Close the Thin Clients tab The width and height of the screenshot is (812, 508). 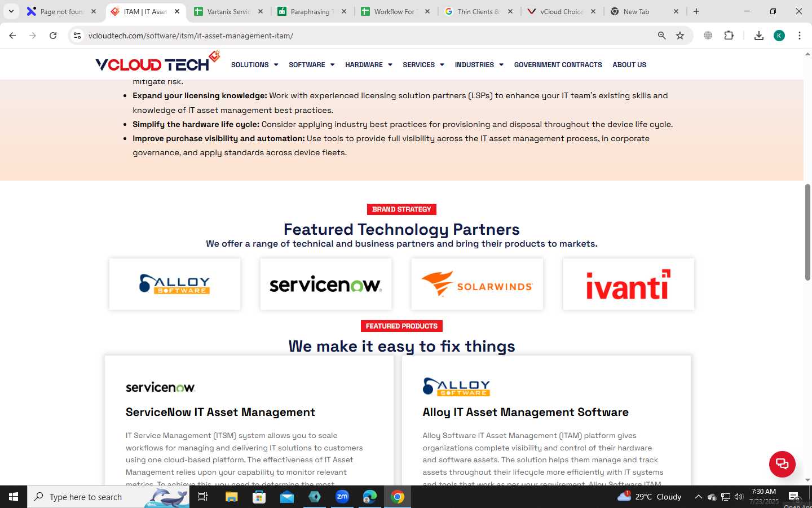(x=510, y=11)
